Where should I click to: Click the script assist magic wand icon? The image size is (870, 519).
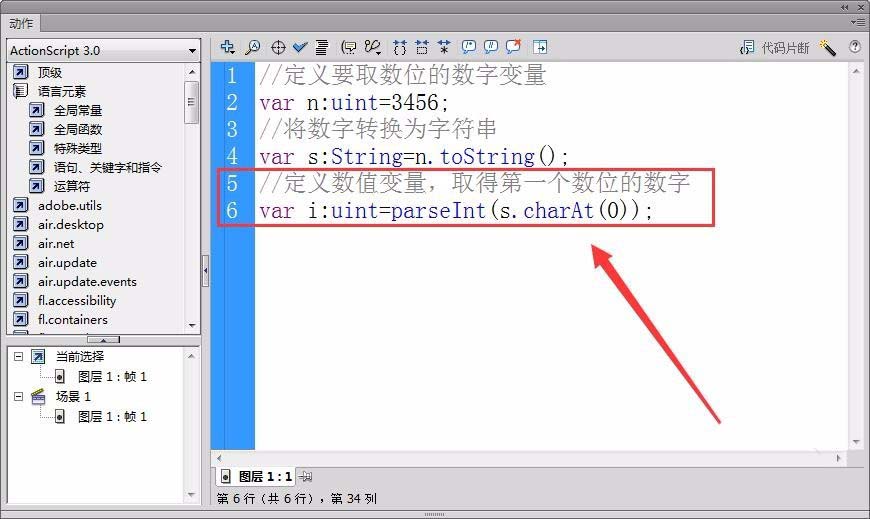point(827,48)
